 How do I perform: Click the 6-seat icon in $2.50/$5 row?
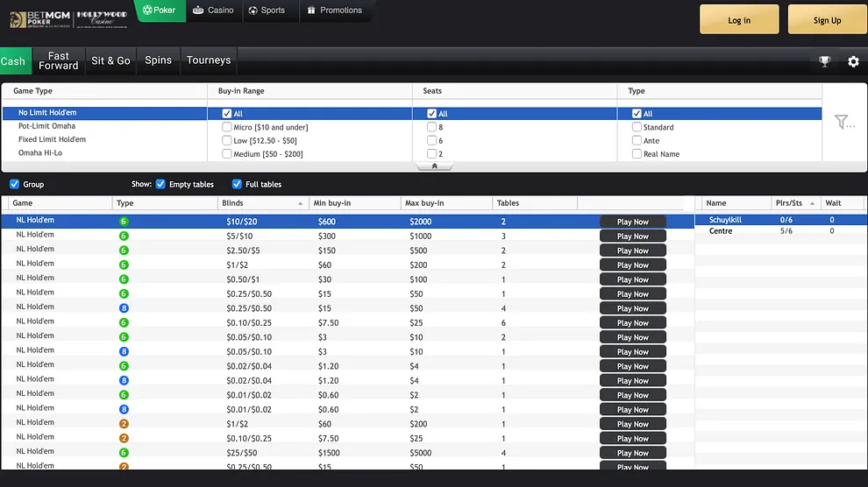(124, 251)
